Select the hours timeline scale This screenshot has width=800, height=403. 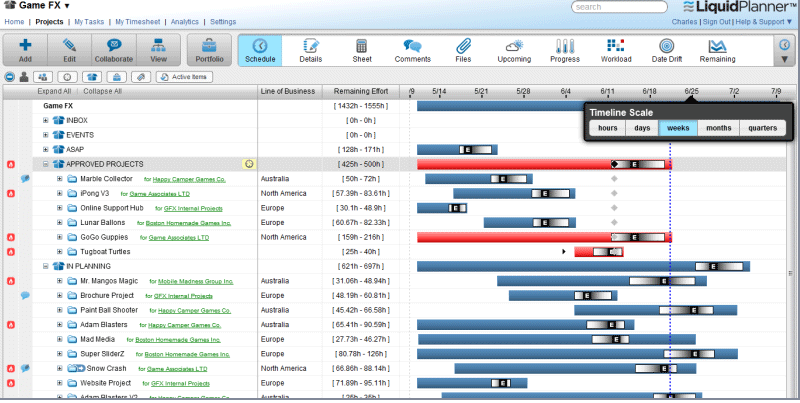coord(607,128)
